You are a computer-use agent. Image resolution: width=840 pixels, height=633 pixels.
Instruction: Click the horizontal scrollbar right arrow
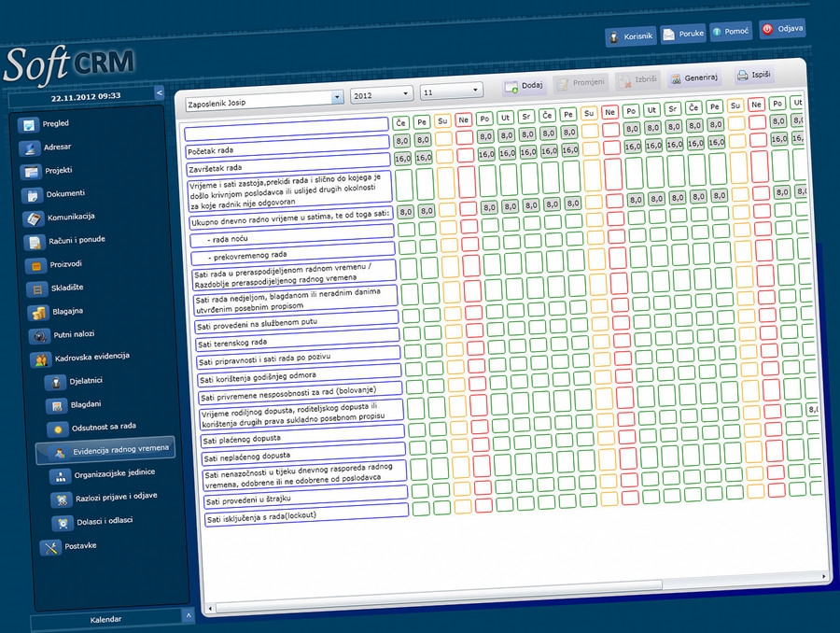[x=824, y=577]
